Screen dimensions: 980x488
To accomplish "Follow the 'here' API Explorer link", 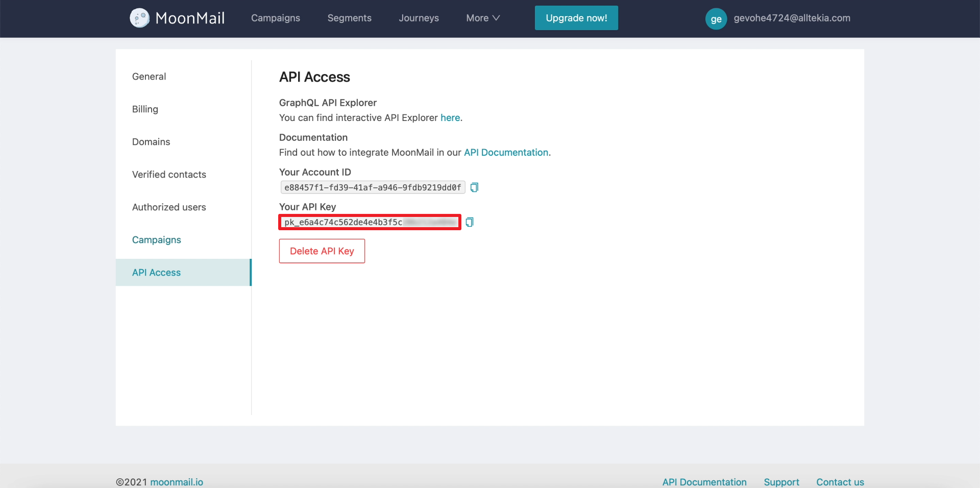I will [450, 118].
